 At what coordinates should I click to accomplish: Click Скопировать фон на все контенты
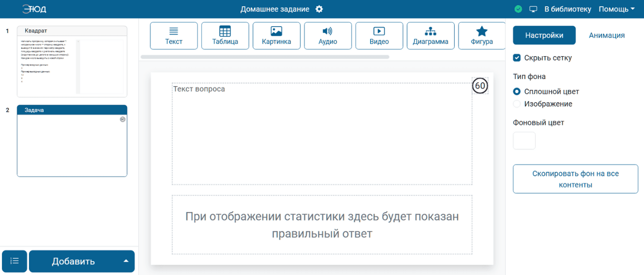(x=576, y=179)
